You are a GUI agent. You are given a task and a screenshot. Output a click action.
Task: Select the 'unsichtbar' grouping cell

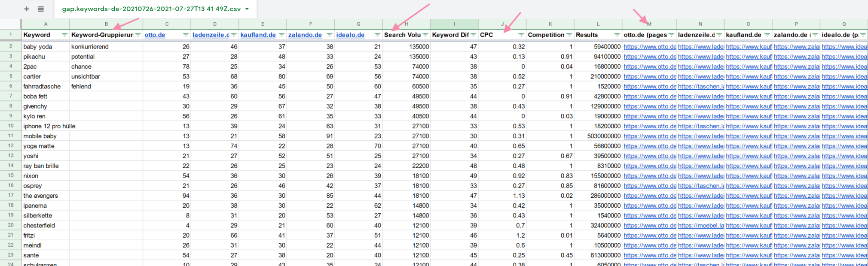106,76
